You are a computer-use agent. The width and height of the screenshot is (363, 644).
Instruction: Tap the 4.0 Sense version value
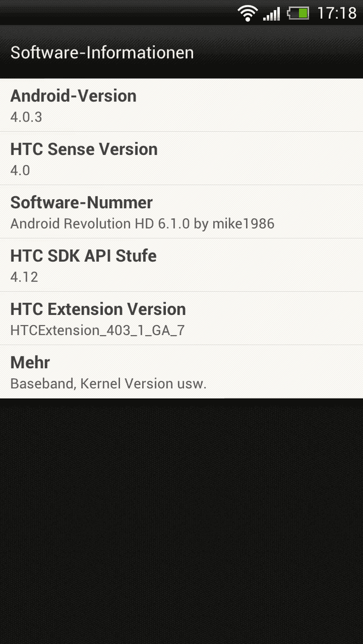pyautogui.click(x=20, y=171)
